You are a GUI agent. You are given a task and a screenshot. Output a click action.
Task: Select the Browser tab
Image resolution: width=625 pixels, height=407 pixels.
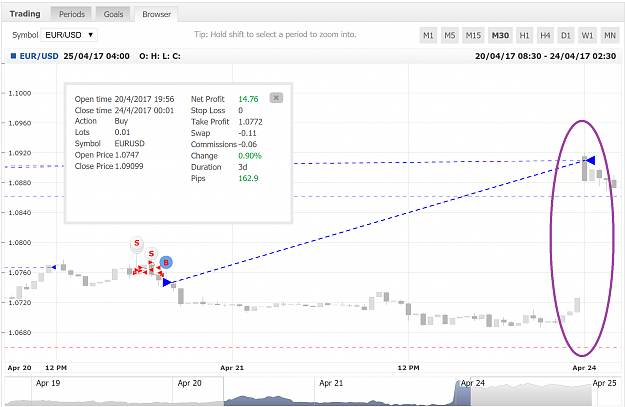click(156, 14)
